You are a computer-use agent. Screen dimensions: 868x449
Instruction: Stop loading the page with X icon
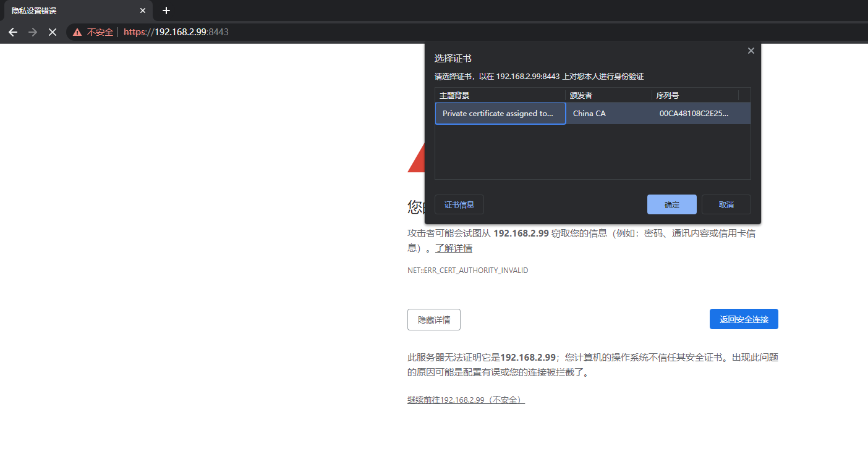[x=53, y=31]
